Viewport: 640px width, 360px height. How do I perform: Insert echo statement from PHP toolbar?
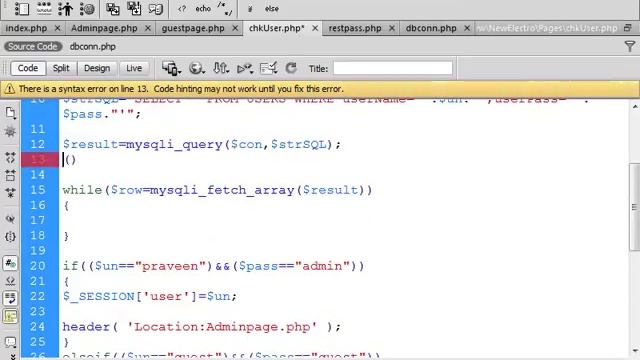(x=203, y=9)
